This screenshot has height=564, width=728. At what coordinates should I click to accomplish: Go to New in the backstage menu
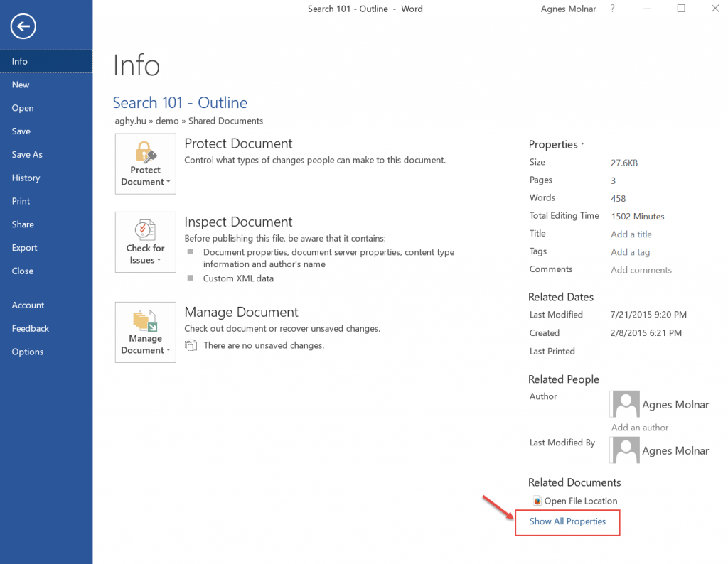(x=46, y=85)
